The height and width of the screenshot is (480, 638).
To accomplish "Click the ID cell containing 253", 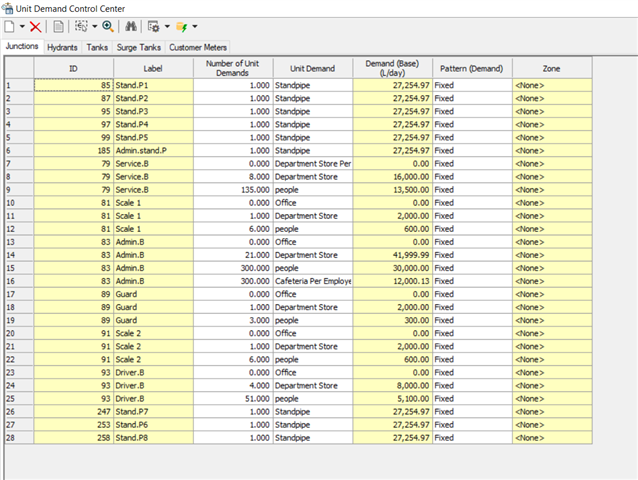I will click(73, 425).
